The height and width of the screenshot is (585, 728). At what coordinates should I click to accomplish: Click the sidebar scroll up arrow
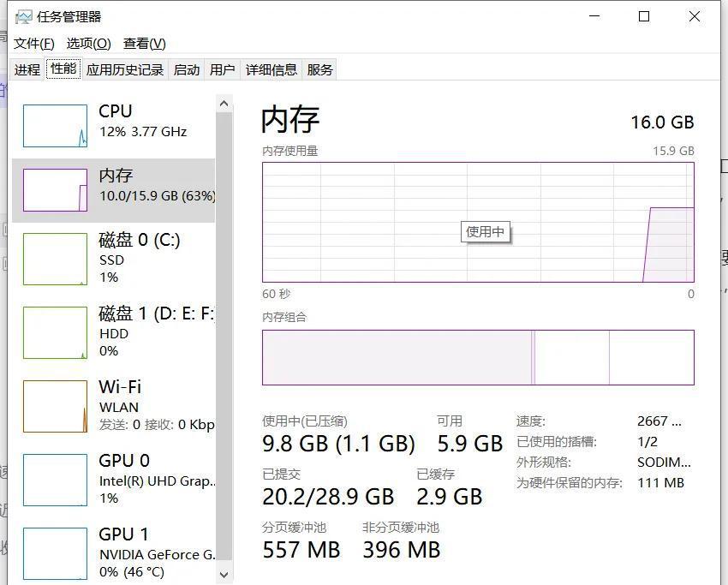(x=224, y=103)
